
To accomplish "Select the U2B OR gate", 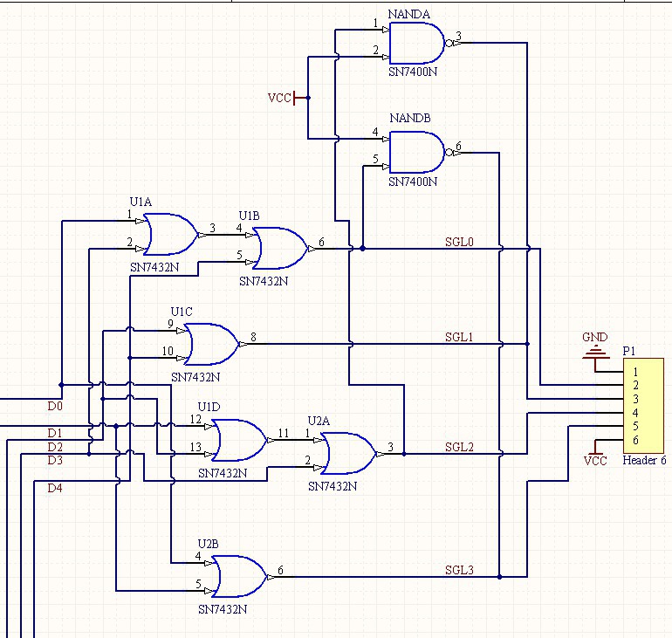I will (x=239, y=577).
